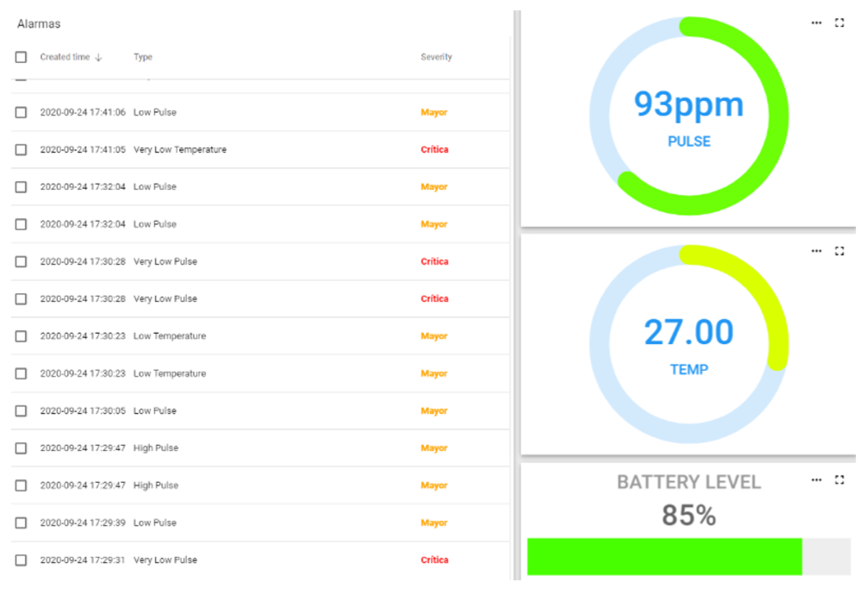868x589 pixels.
Task: Check the Very Low Temperature alarm checkbox
Action: click(x=21, y=149)
